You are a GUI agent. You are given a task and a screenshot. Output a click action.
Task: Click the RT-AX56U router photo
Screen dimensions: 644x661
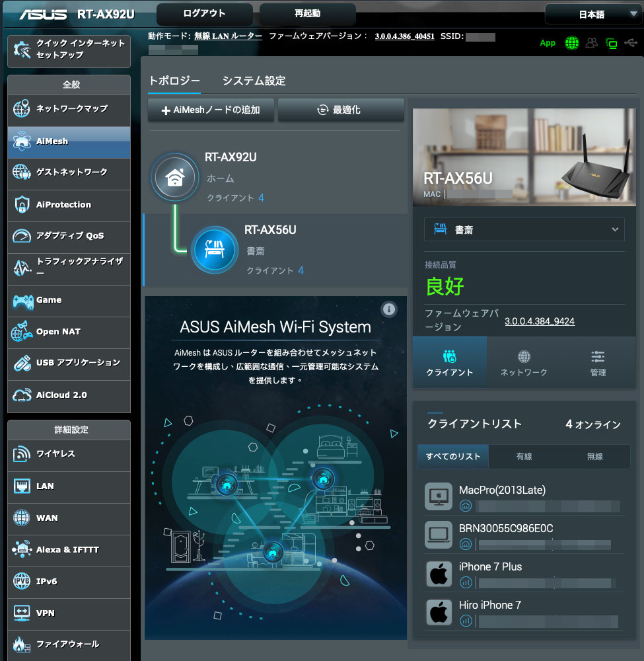click(x=524, y=157)
